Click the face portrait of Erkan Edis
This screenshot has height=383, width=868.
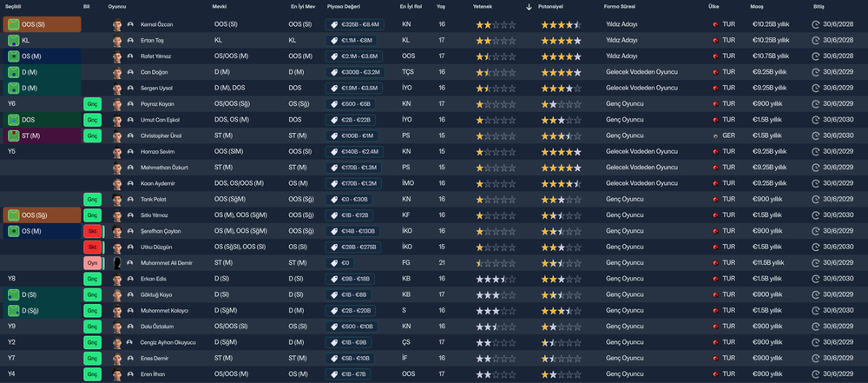pyautogui.click(x=117, y=279)
